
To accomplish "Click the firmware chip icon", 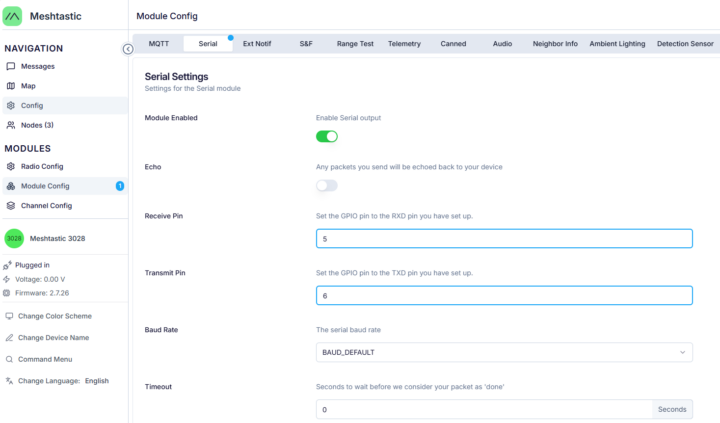I will point(6,293).
